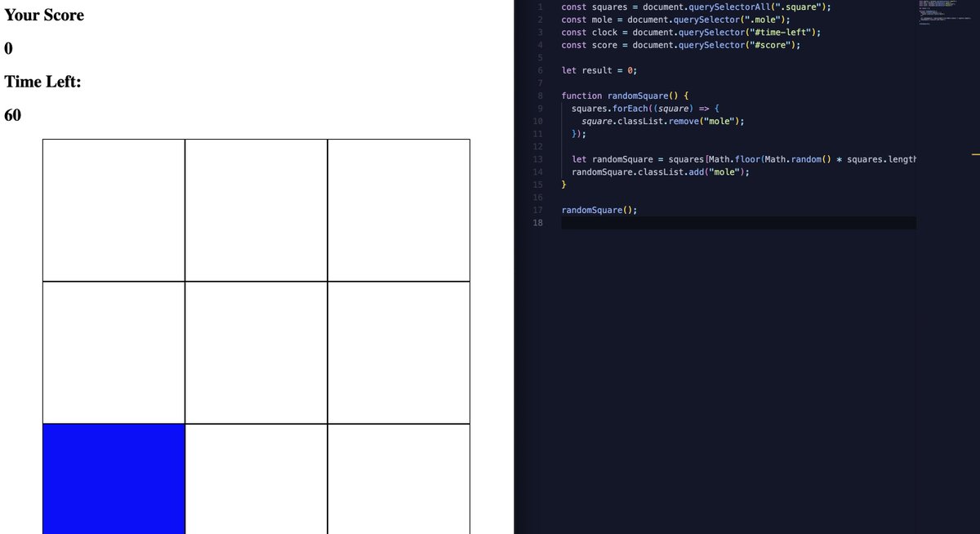Click the "let randomSquare = squares[Math.floor" line
Screen dimensions: 980x534
[743, 159]
